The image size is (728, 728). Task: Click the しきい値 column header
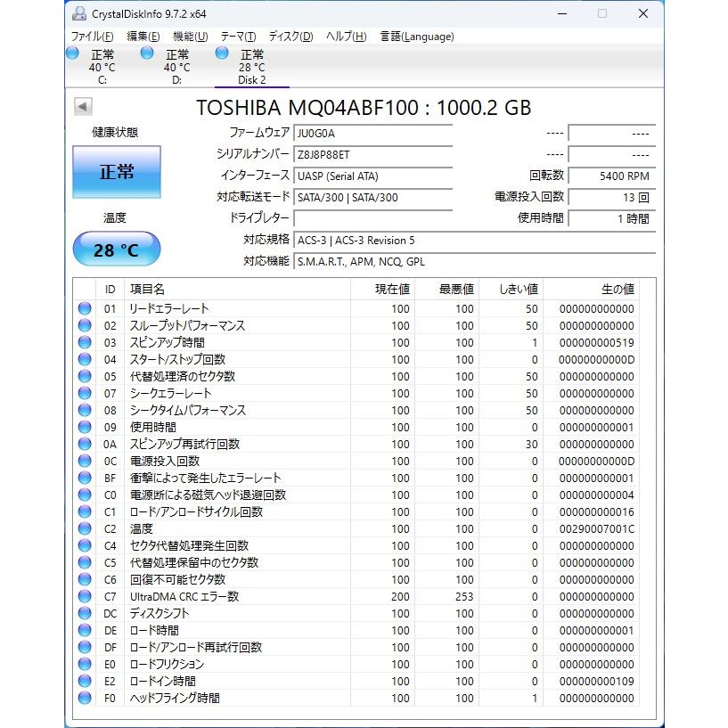click(511, 290)
